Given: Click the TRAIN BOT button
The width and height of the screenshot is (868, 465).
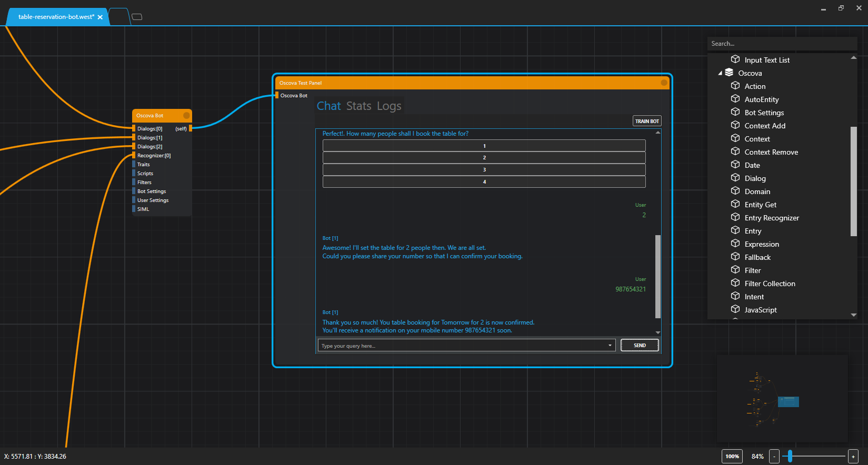Looking at the screenshot, I should click(647, 121).
